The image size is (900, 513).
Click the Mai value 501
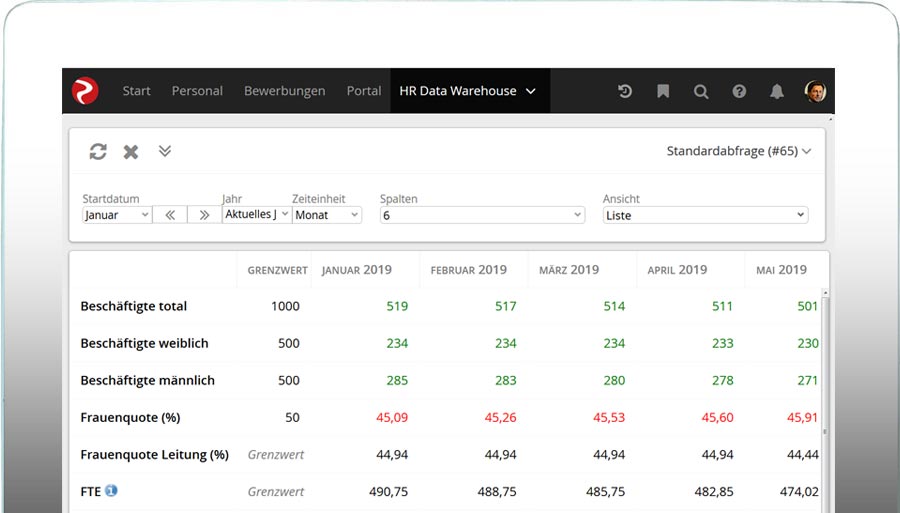[808, 306]
